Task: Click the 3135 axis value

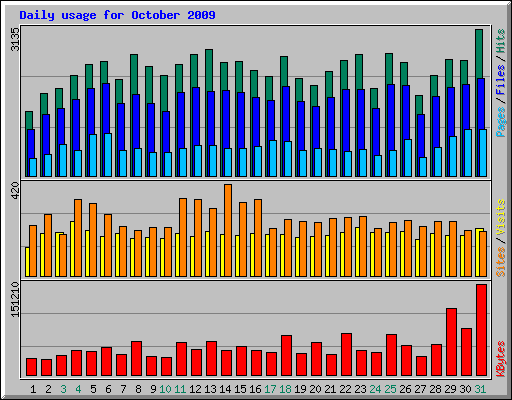Action: pos(15,39)
